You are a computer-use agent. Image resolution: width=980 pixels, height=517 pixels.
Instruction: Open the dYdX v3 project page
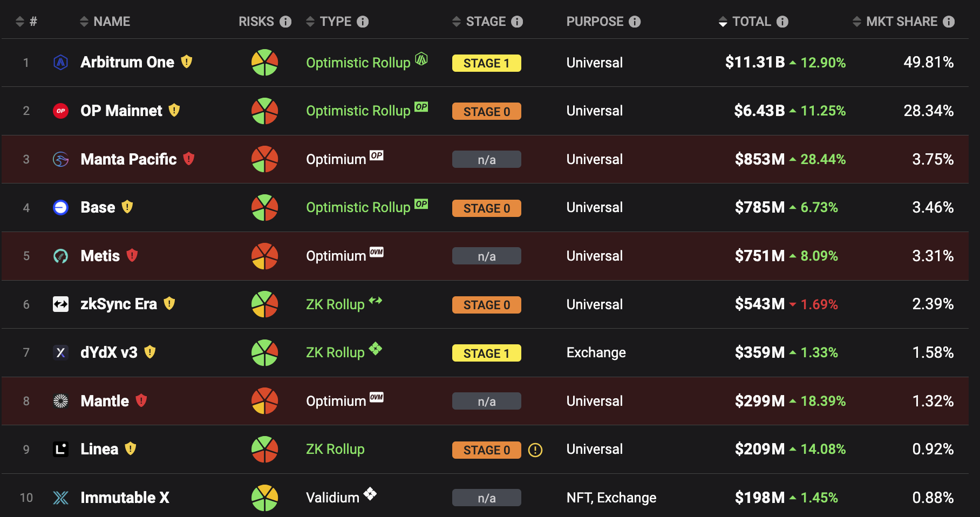click(x=109, y=352)
